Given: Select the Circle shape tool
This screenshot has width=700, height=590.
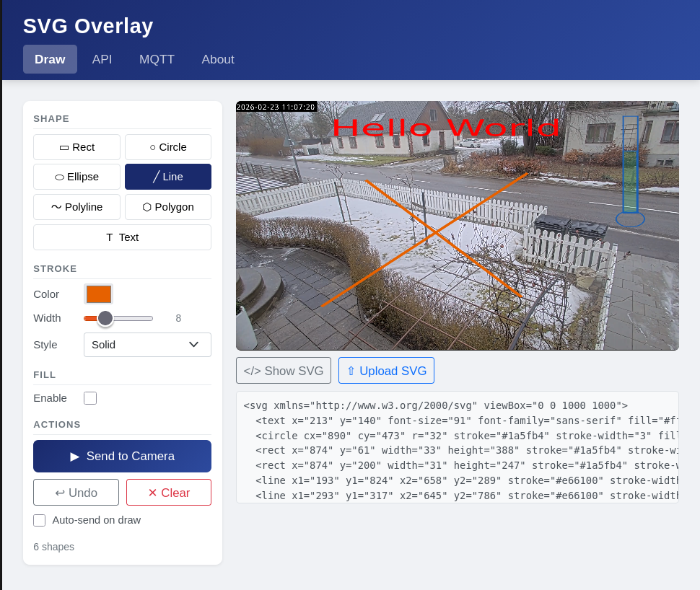Looking at the screenshot, I should click(x=167, y=147).
